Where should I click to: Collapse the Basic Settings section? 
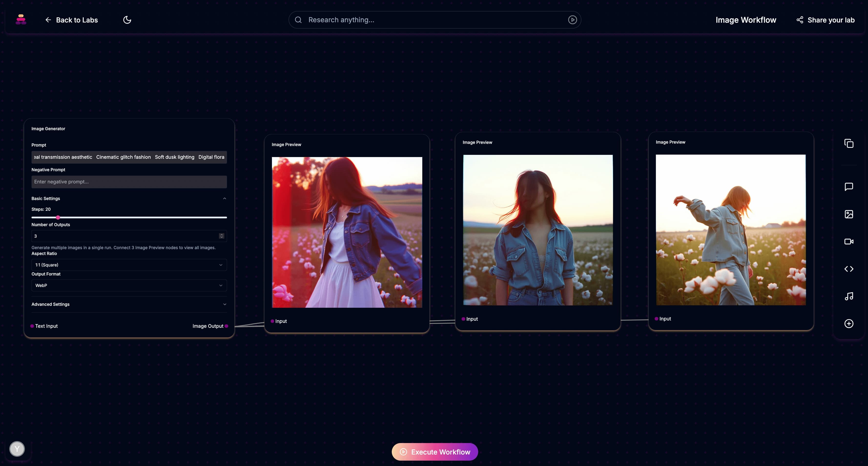pyautogui.click(x=224, y=198)
